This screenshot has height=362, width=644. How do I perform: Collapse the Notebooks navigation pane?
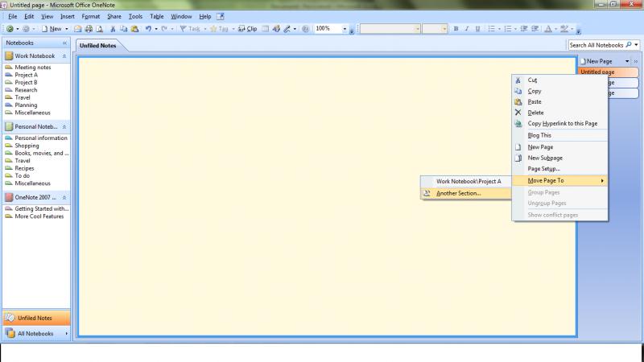64,42
